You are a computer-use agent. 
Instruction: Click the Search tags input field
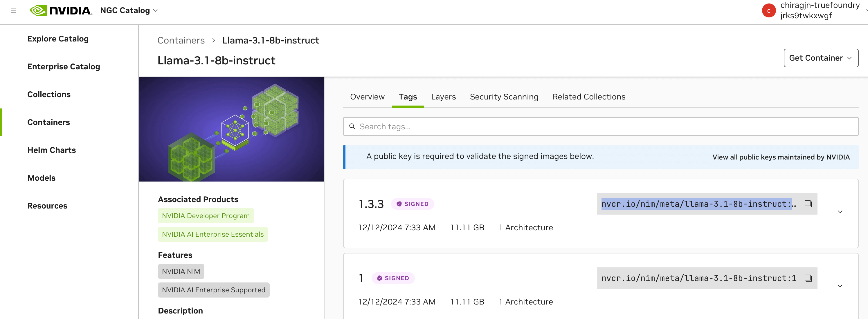click(x=600, y=126)
